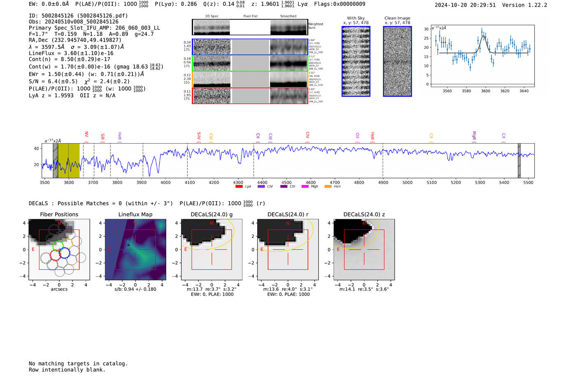The height and width of the screenshot is (392, 576).
Task: Click the purple CIV legend swatch
Action: click(261, 187)
